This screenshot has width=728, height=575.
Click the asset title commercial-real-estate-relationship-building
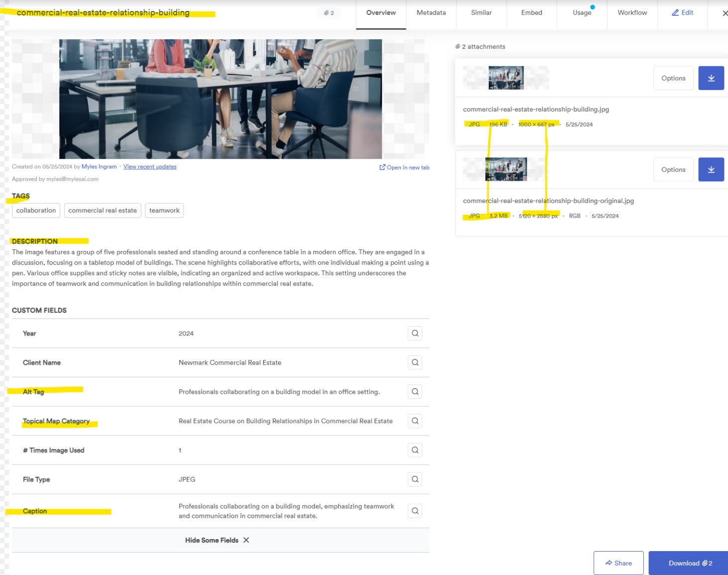coord(103,12)
